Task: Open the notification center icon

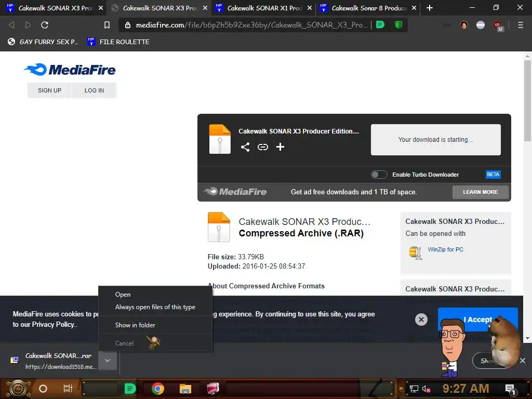Action: 510,389
